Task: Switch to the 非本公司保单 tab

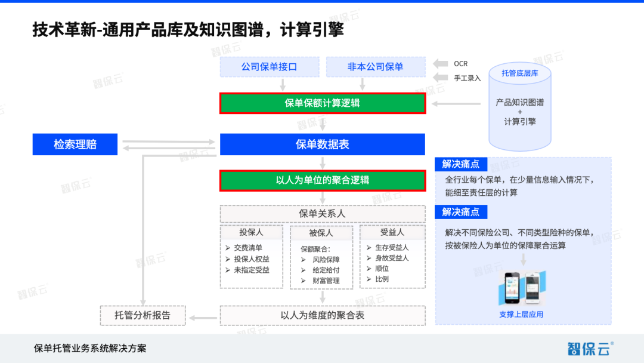Action: [x=376, y=66]
